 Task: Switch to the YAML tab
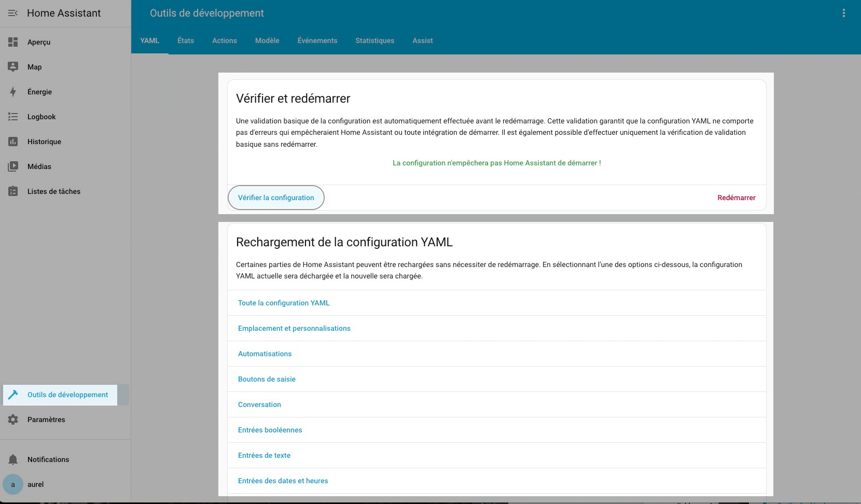pos(149,40)
